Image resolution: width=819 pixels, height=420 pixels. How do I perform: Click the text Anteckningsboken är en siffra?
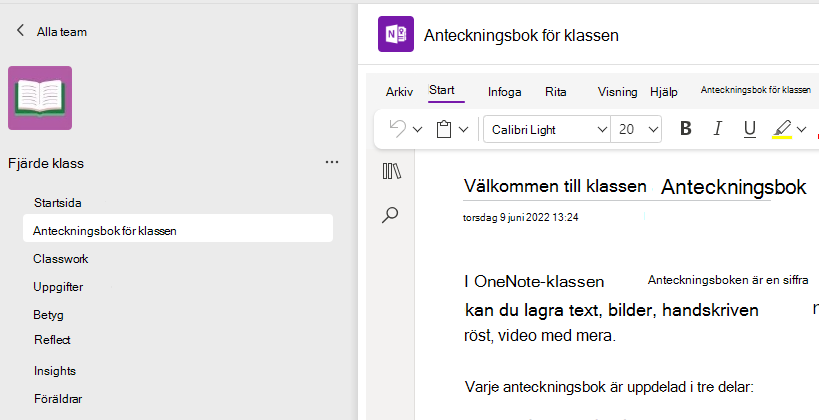[x=728, y=280]
